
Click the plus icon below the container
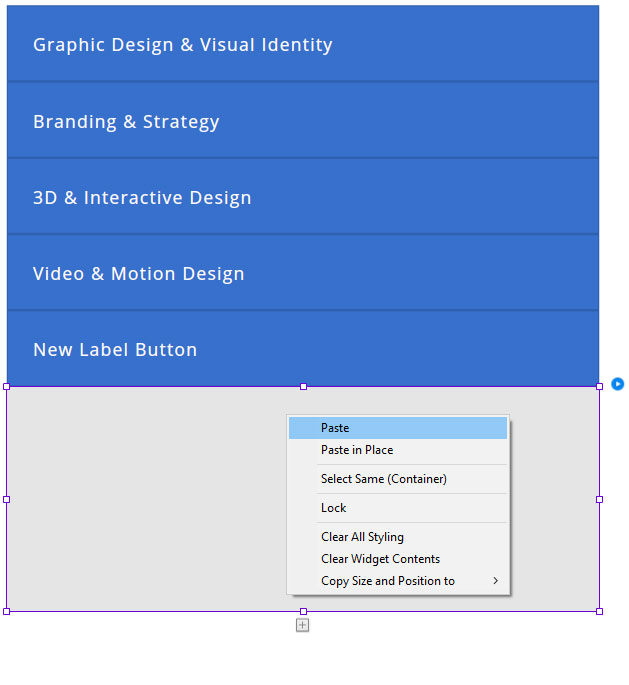(302, 625)
